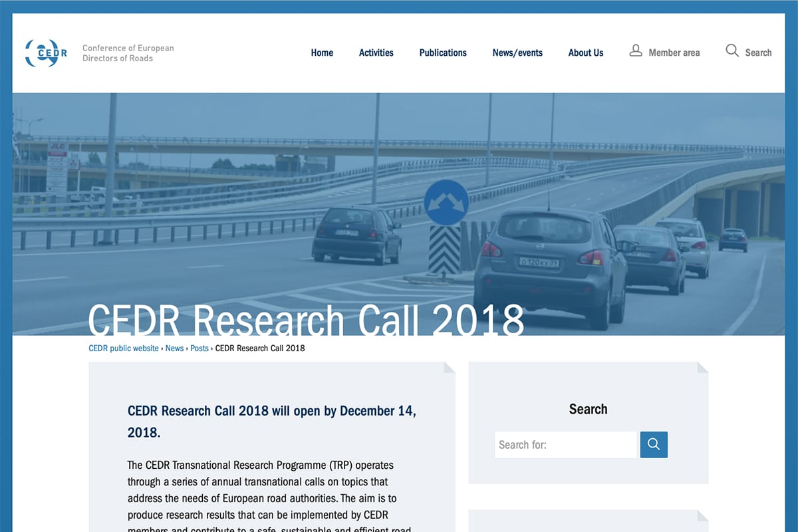Focus the 'Search for:' input field
Viewport: 798px width, 532px height.
565,445
